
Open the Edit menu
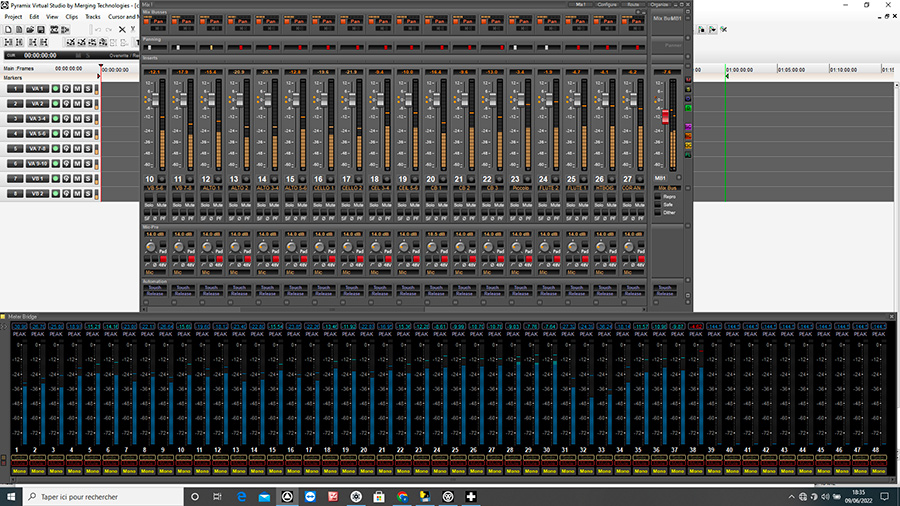[x=34, y=17]
